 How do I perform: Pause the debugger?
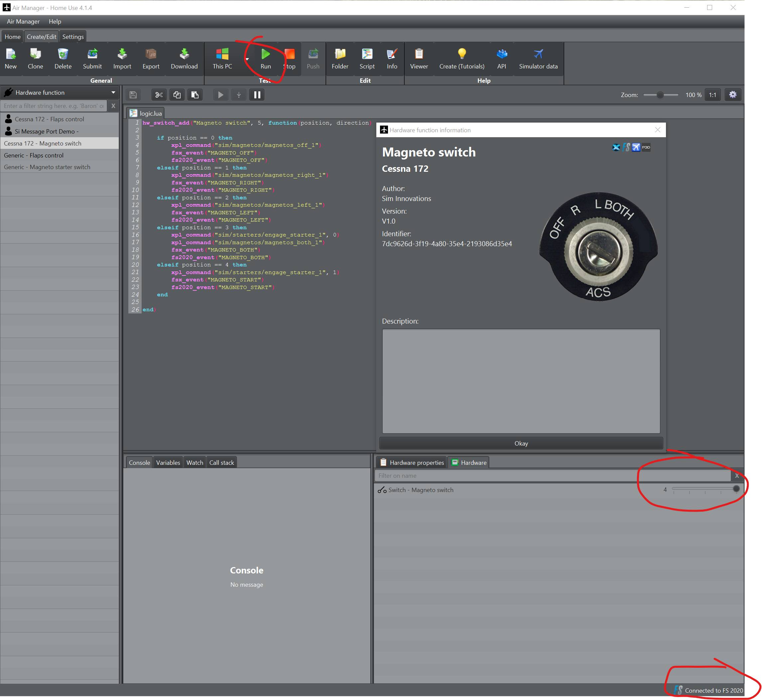pos(257,95)
